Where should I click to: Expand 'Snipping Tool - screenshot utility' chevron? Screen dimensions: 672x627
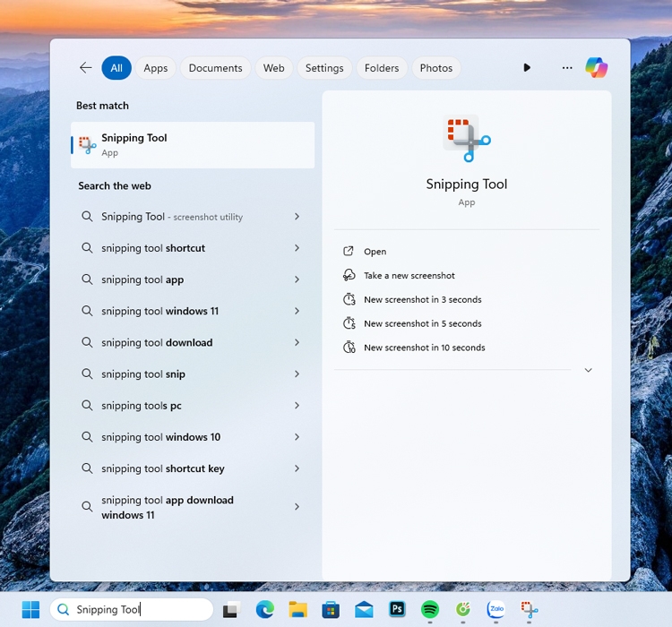[x=297, y=217]
